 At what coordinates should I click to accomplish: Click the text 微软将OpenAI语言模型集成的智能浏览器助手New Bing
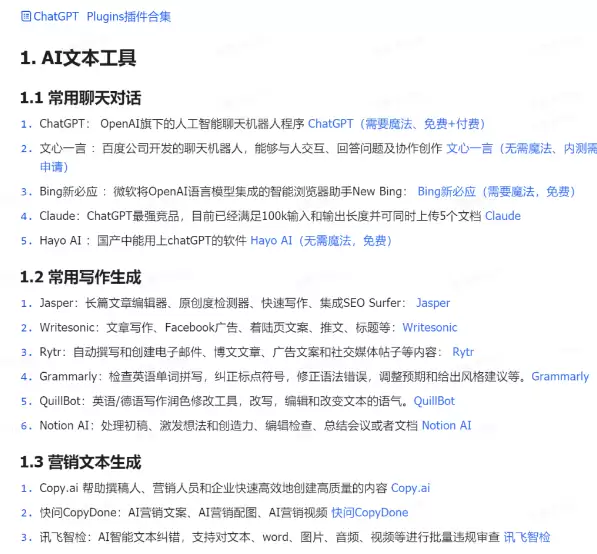[x=258, y=191]
